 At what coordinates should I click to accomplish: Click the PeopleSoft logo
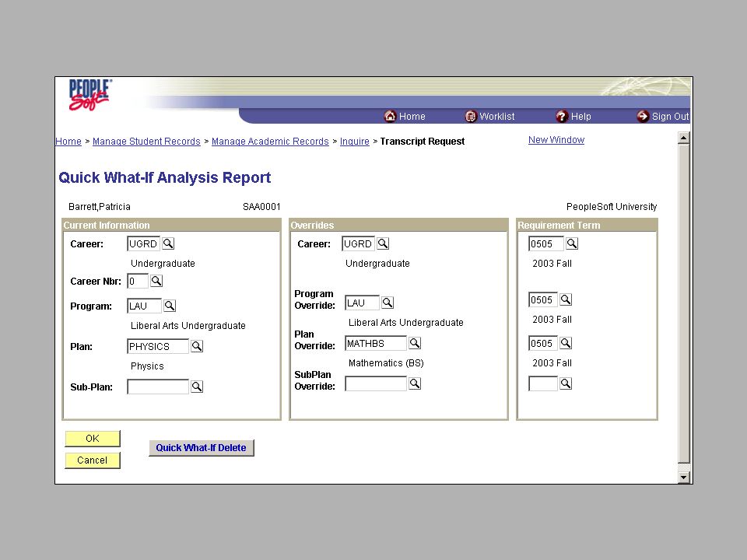point(90,95)
